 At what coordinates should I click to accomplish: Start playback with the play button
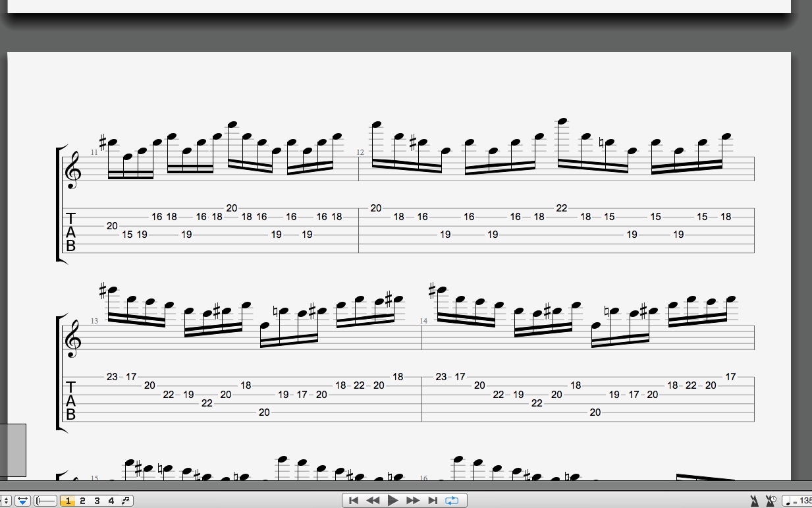pyautogui.click(x=393, y=500)
